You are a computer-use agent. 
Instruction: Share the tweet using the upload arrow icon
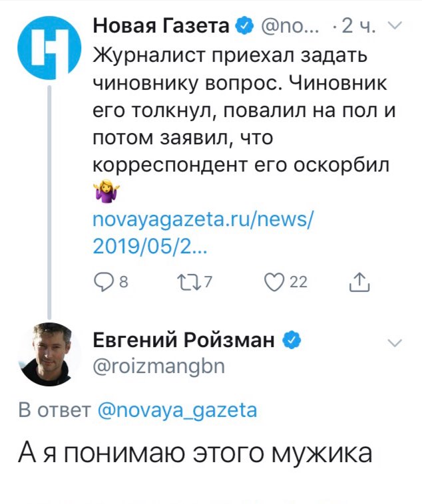point(359,283)
